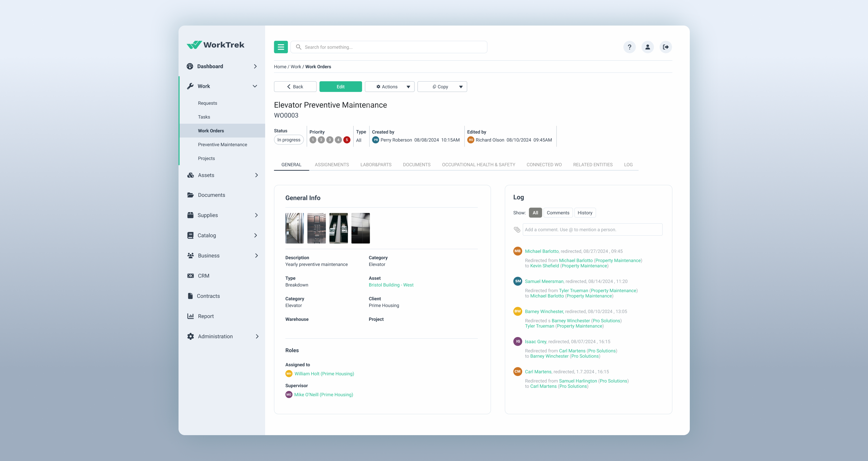The image size is (868, 461).
Task: Open the help question mark icon
Action: pos(629,47)
